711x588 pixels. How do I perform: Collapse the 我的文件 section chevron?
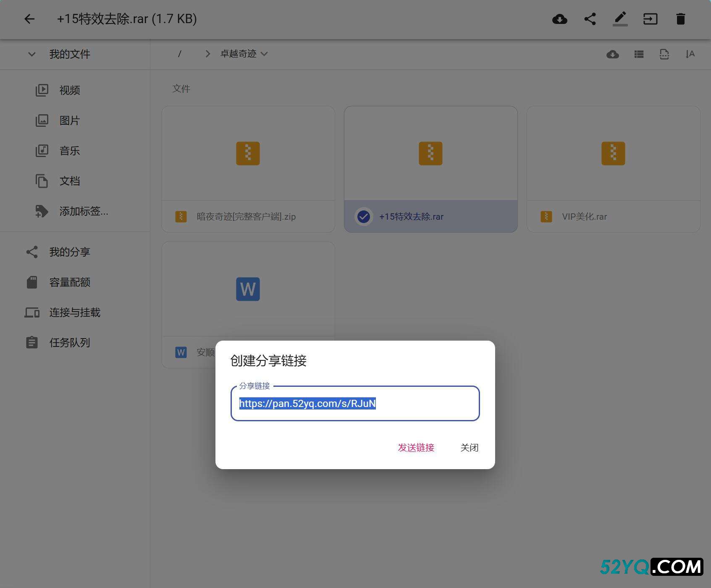tap(31, 54)
